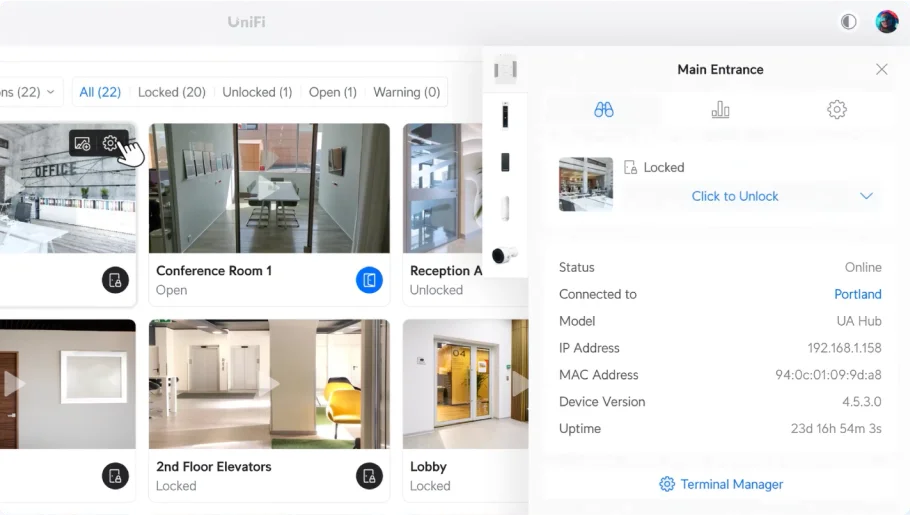This screenshot has height=515, width=910.
Task: Switch to the bar chart insights tab
Action: tap(720, 110)
